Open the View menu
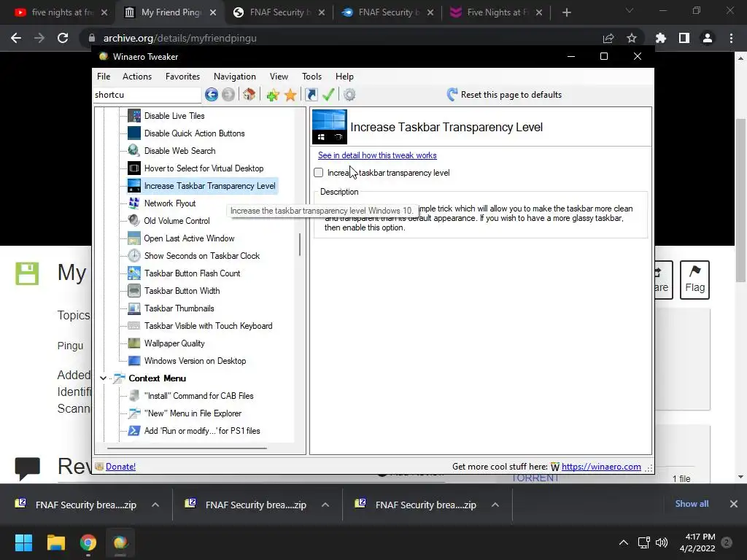 point(279,77)
